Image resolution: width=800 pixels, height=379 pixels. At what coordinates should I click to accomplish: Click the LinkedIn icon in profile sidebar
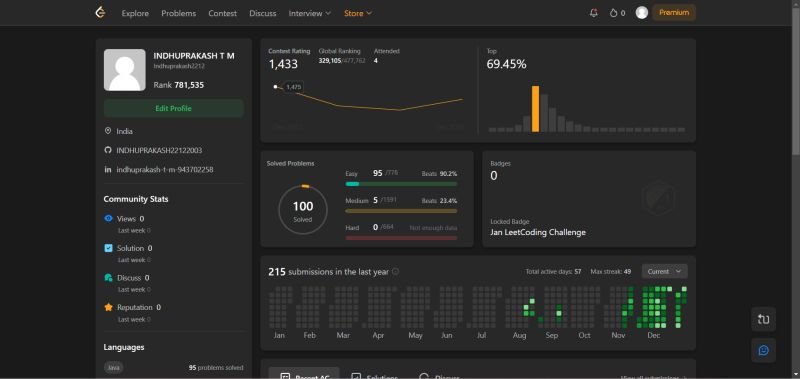click(x=108, y=169)
